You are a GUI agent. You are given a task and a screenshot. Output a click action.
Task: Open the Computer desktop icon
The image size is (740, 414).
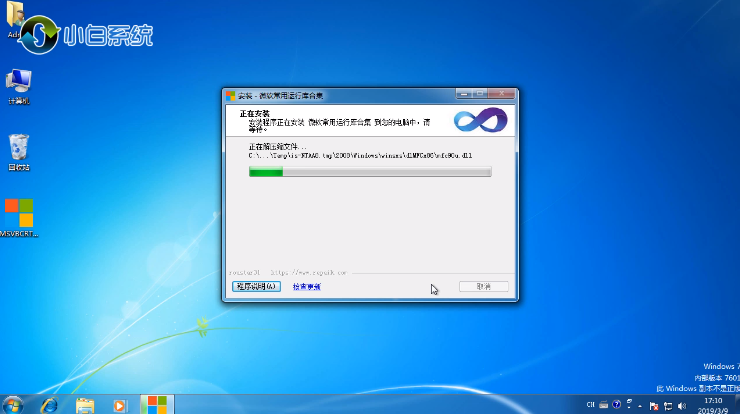point(18,83)
